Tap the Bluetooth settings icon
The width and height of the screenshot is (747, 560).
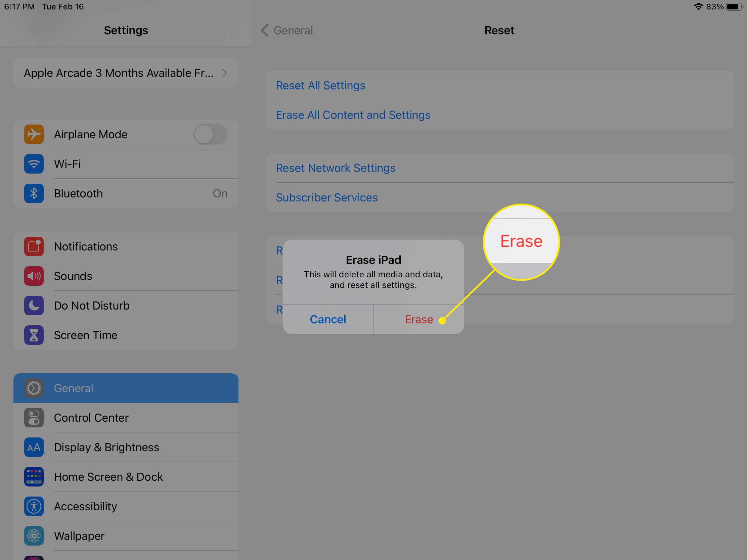coord(33,193)
